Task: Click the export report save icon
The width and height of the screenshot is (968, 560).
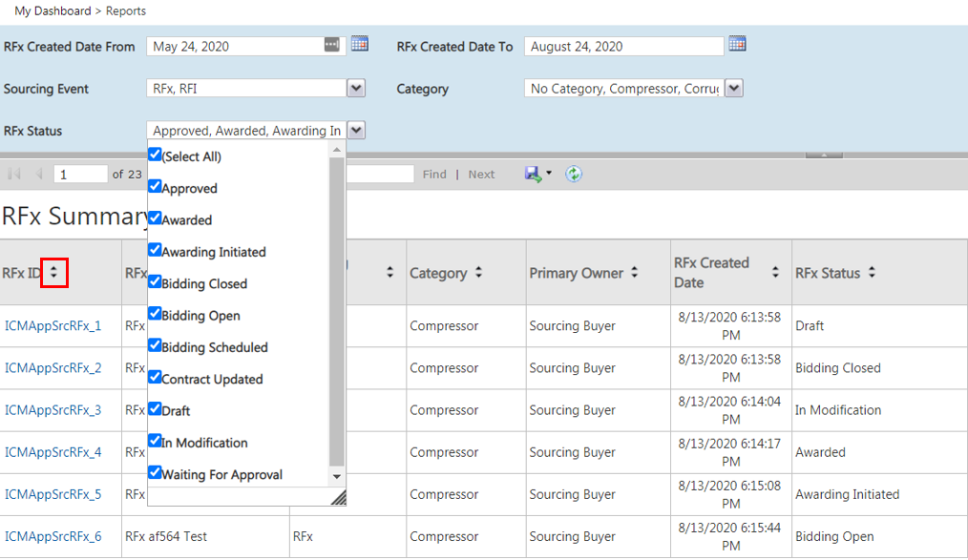Action: 533,174
